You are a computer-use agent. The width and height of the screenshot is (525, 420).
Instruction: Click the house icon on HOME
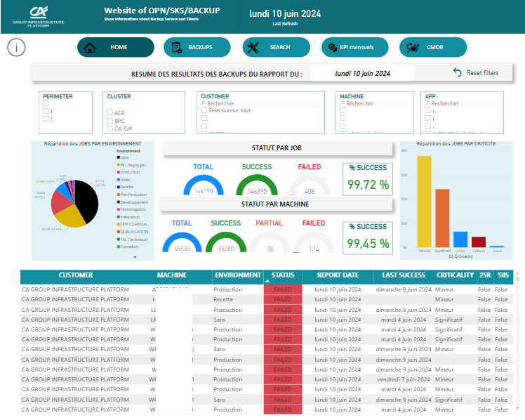(x=90, y=48)
